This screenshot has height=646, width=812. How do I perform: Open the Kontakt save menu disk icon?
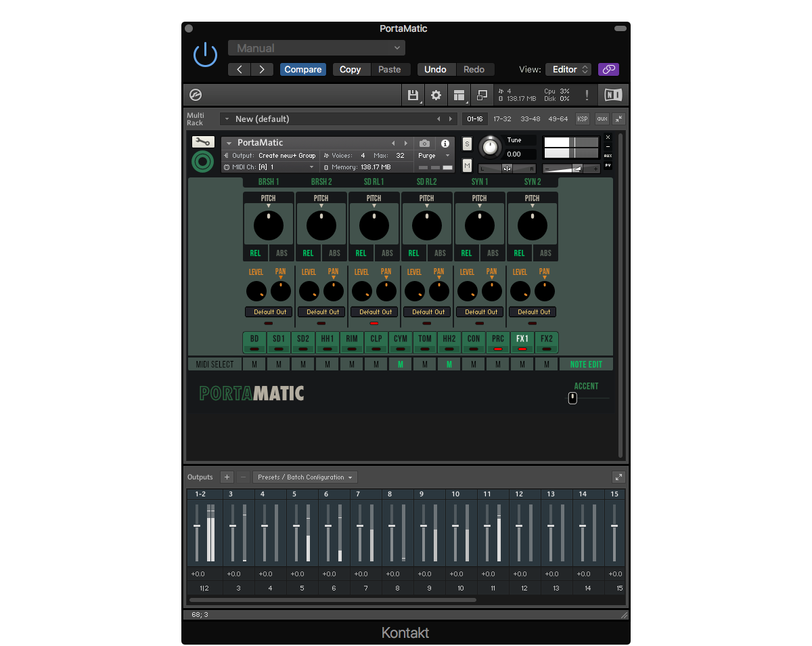[413, 95]
